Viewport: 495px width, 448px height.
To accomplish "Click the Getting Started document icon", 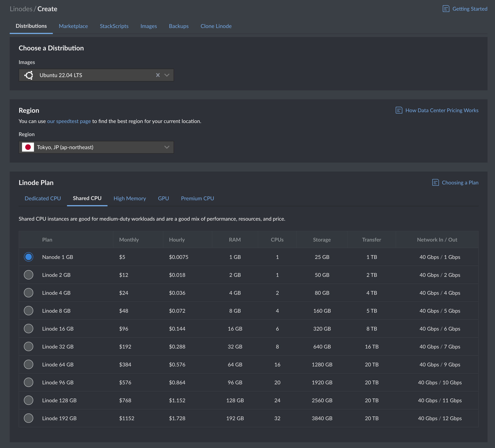I will pyautogui.click(x=446, y=9).
